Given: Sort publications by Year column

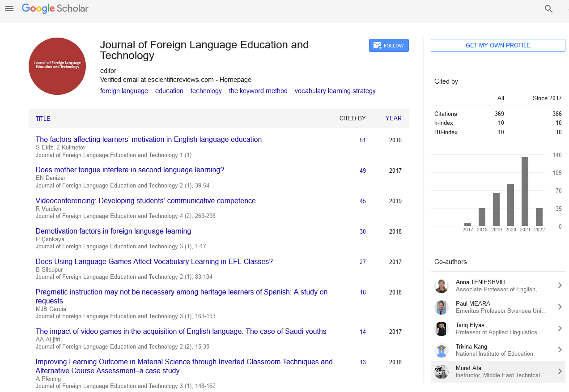Looking at the screenshot, I should [x=393, y=119].
